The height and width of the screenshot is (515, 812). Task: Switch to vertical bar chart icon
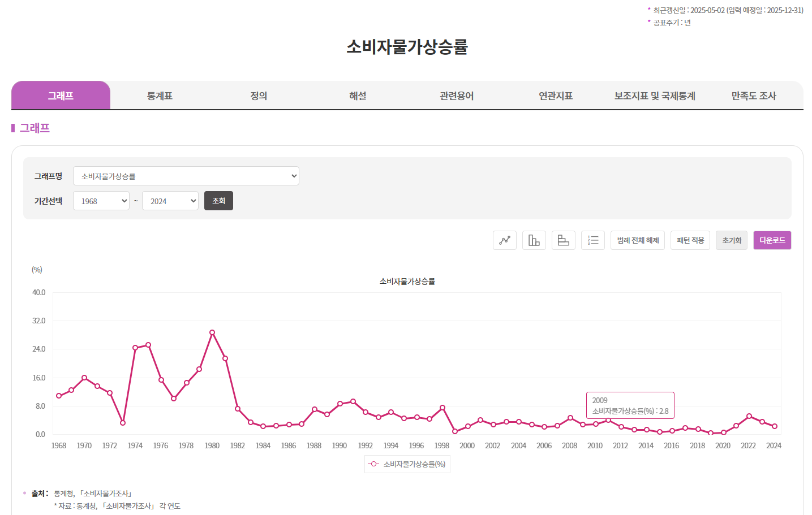tap(534, 240)
